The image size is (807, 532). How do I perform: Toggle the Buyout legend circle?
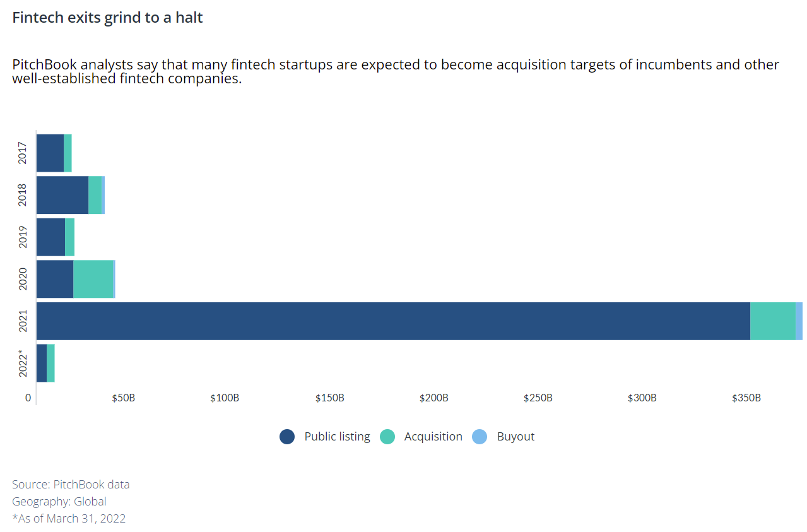click(x=480, y=437)
